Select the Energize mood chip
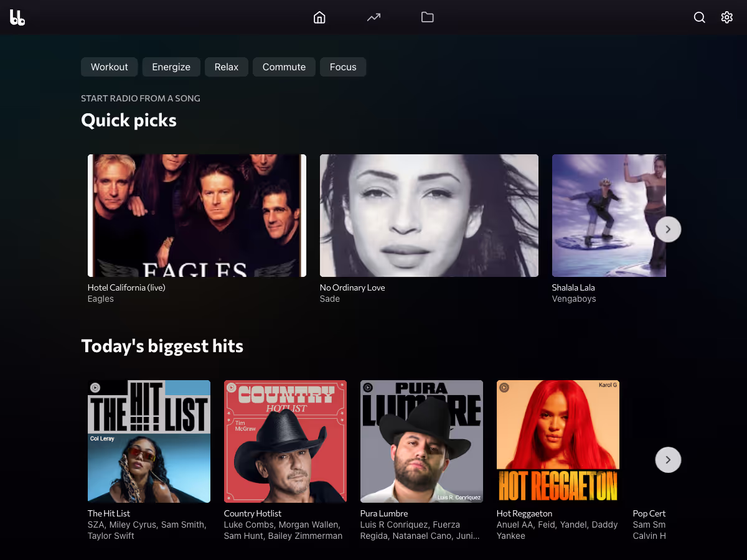 pyautogui.click(x=171, y=67)
